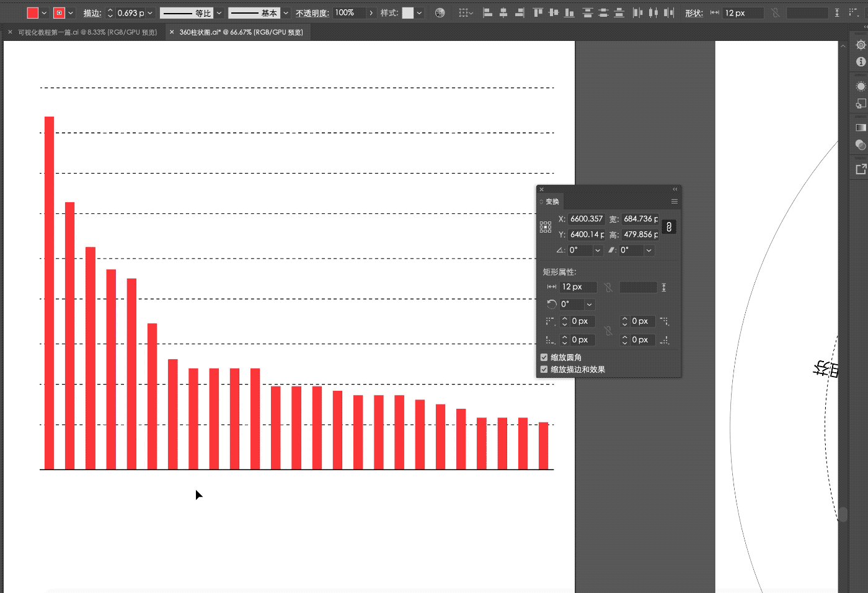The height and width of the screenshot is (593, 868).
Task: Open the Transform panel icon in dock
Action: point(861,103)
